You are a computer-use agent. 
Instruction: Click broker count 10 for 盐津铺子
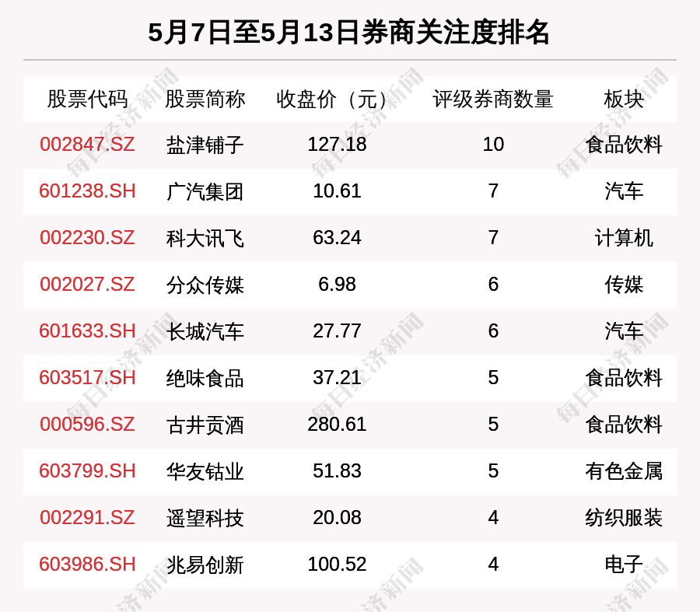pos(493,145)
